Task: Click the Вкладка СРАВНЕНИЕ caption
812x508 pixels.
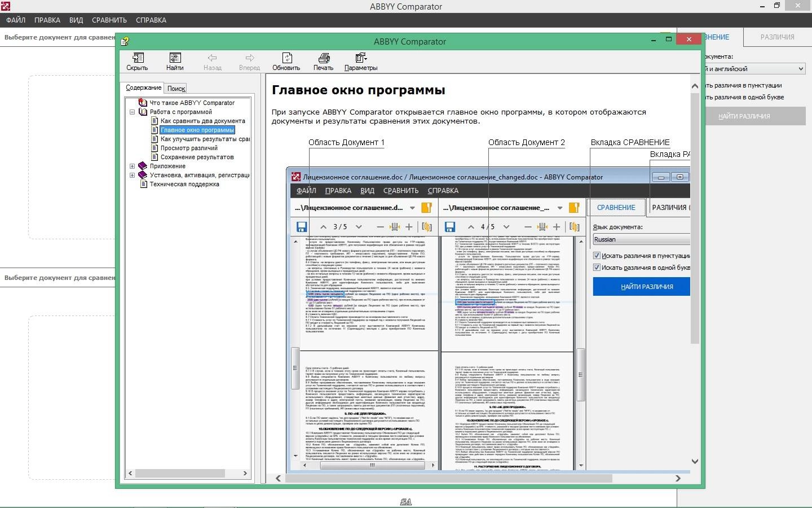Action: [630, 142]
